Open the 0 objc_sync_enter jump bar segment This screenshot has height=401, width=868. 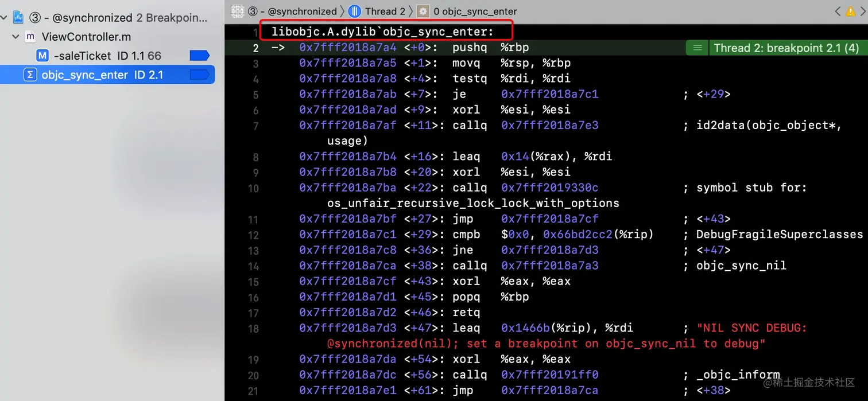[x=475, y=11]
